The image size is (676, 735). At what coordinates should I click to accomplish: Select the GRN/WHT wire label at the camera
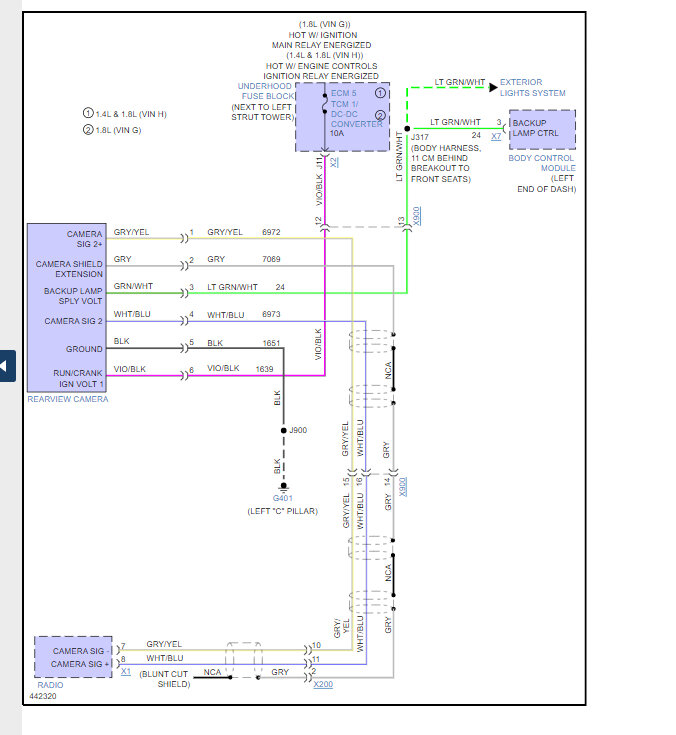coord(133,286)
